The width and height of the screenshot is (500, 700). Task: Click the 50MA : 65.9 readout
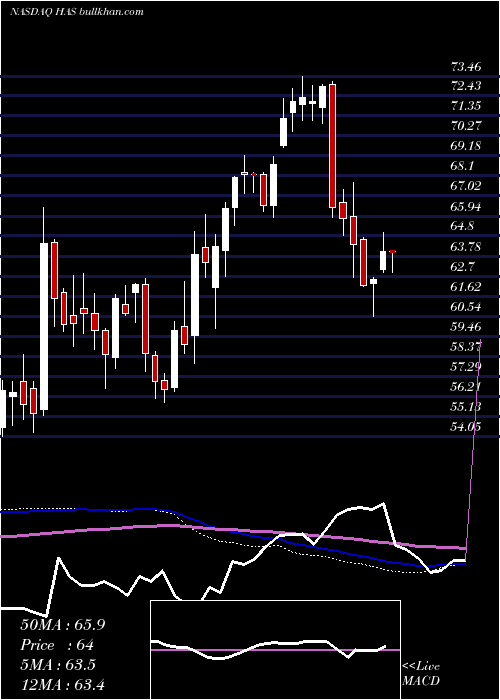63,625
